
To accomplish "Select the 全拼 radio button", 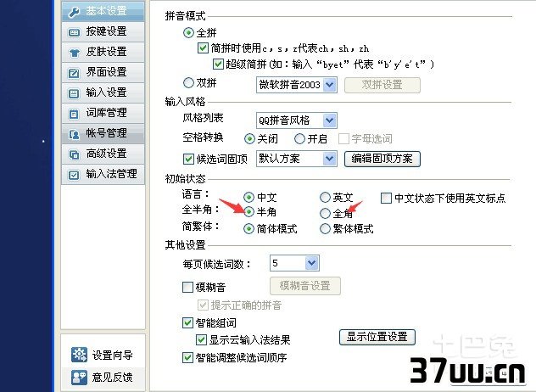I will coord(188,33).
